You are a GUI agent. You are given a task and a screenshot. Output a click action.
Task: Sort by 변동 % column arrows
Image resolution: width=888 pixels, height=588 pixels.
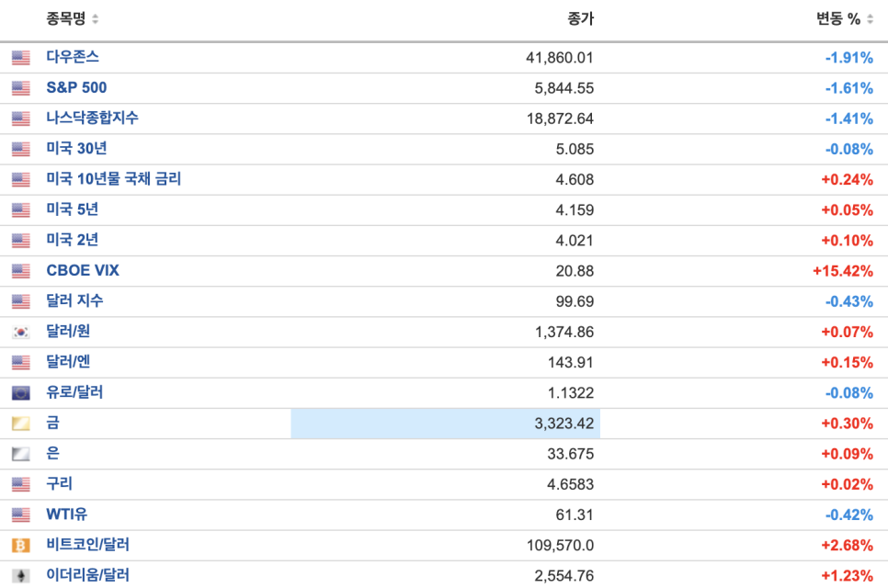tap(870, 19)
